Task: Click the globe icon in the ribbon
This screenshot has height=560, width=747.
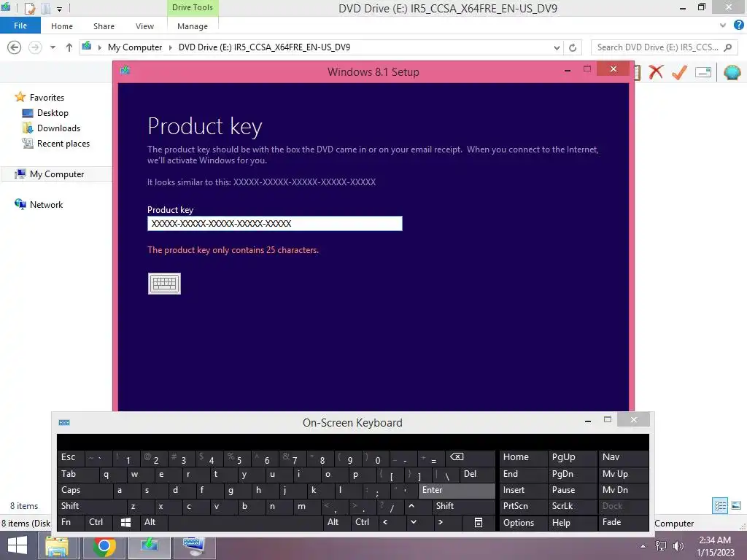Action: pyautogui.click(x=732, y=72)
